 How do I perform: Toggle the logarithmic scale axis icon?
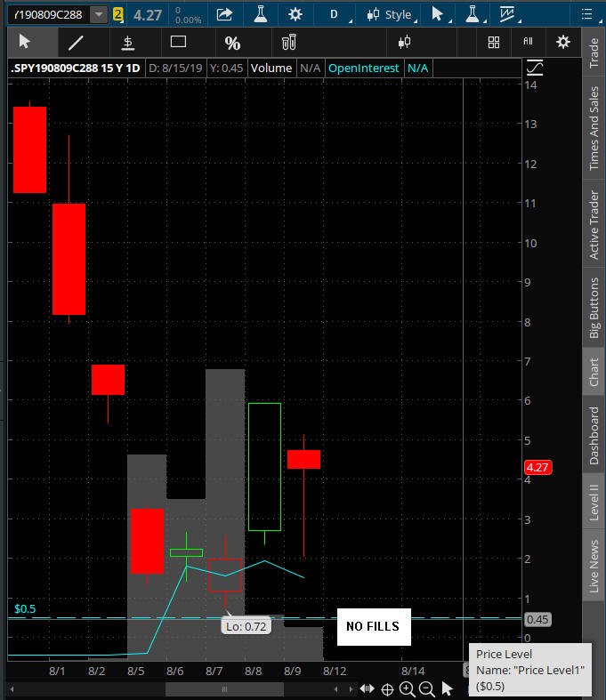535,68
